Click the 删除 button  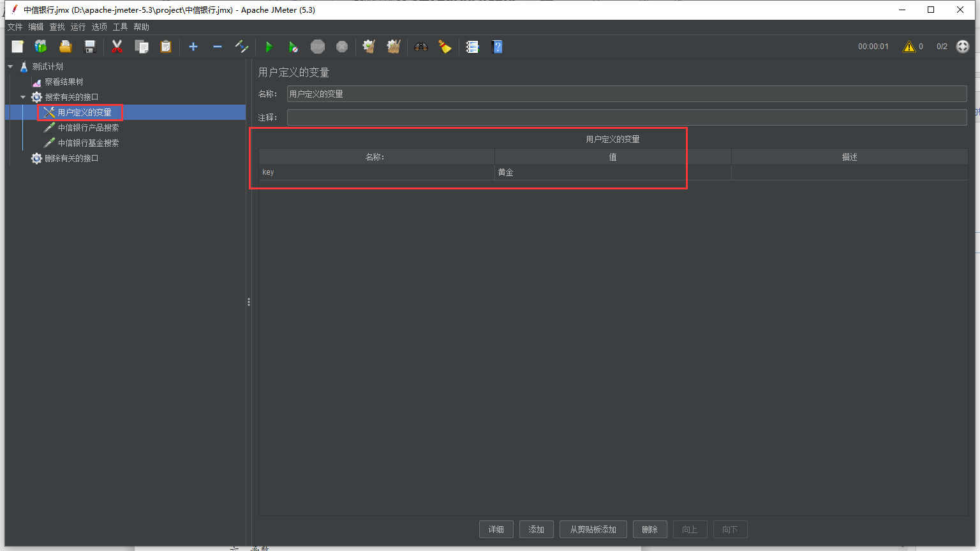point(650,529)
